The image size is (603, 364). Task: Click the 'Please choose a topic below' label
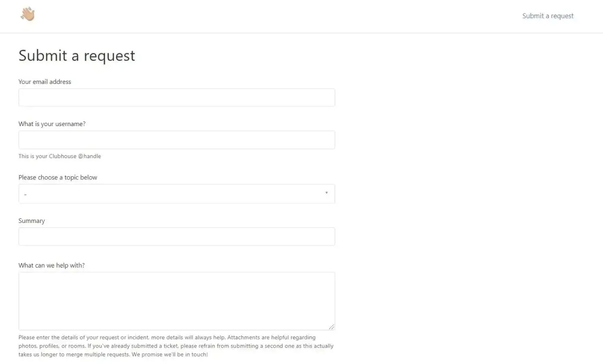pos(58,177)
